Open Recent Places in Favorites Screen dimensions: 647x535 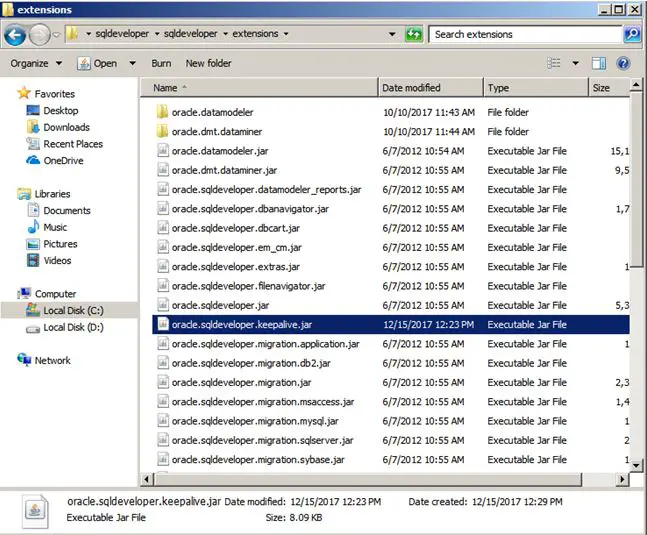65,144
